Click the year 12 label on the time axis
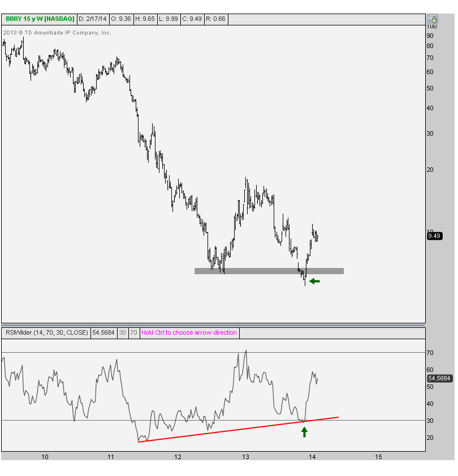 click(178, 457)
